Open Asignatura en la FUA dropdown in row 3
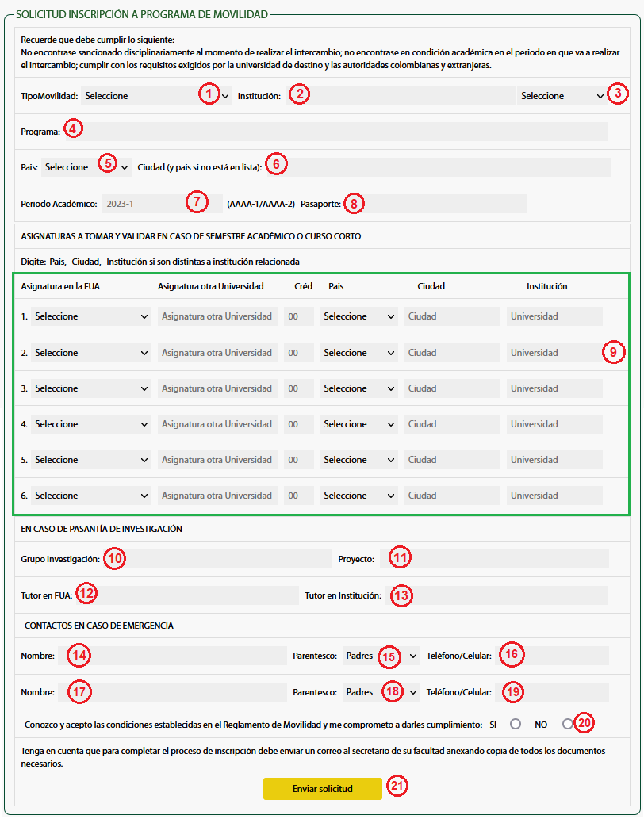This screenshot has width=644, height=819. (91, 388)
